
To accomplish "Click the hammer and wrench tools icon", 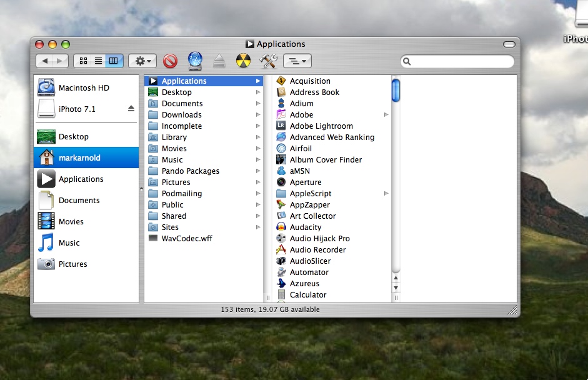I will pos(268,61).
